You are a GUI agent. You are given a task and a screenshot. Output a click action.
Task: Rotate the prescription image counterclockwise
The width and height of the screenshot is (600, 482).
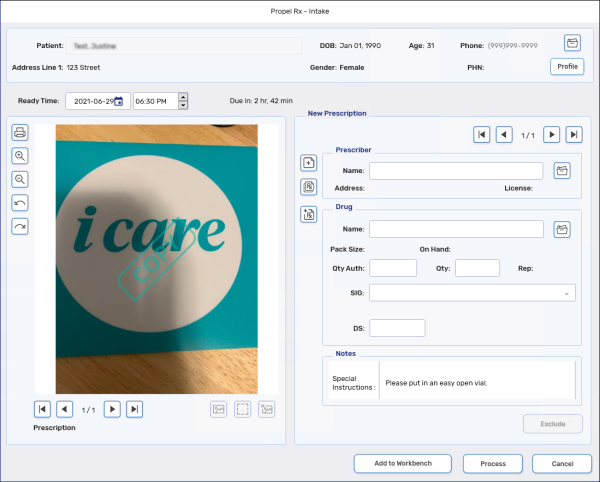(x=20, y=203)
